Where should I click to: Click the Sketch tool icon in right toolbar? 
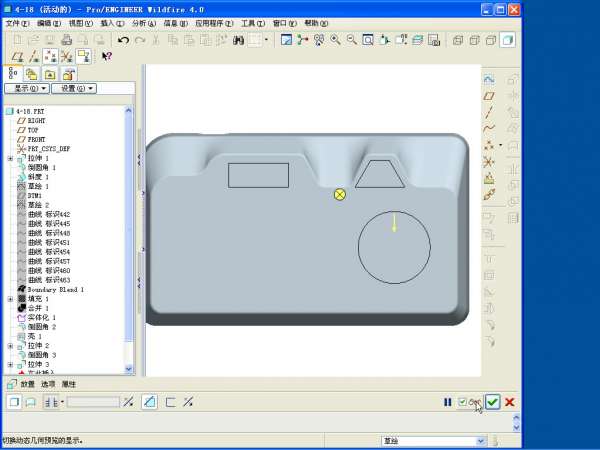[489, 79]
